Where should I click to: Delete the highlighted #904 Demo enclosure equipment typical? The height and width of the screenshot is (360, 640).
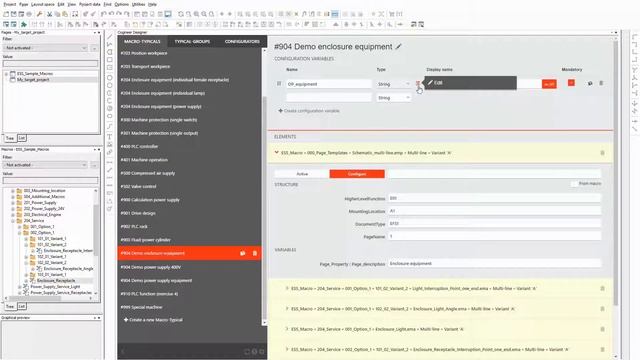click(255, 253)
